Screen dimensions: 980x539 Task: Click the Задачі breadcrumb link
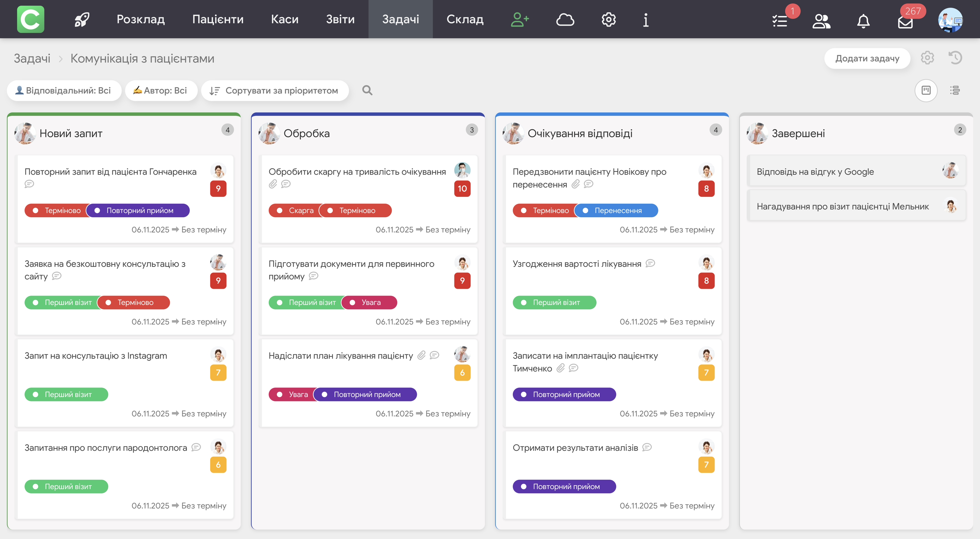(32, 58)
